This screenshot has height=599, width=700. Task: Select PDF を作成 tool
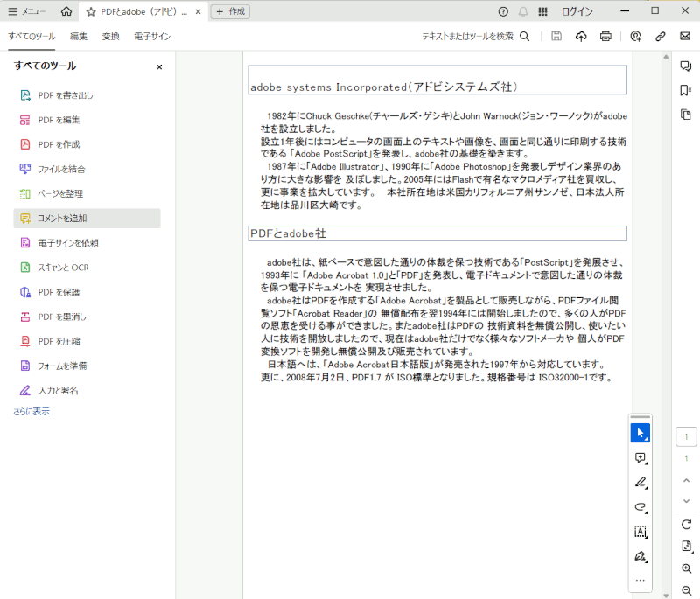87,144
